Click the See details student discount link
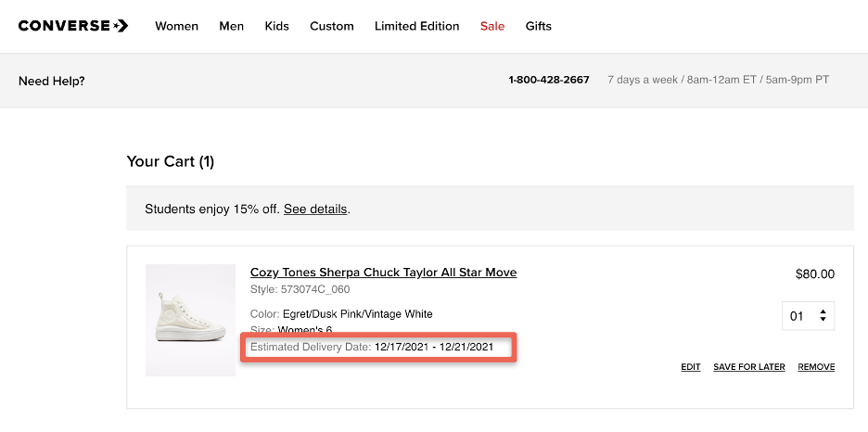The image size is (868, 432). point(315,210)
